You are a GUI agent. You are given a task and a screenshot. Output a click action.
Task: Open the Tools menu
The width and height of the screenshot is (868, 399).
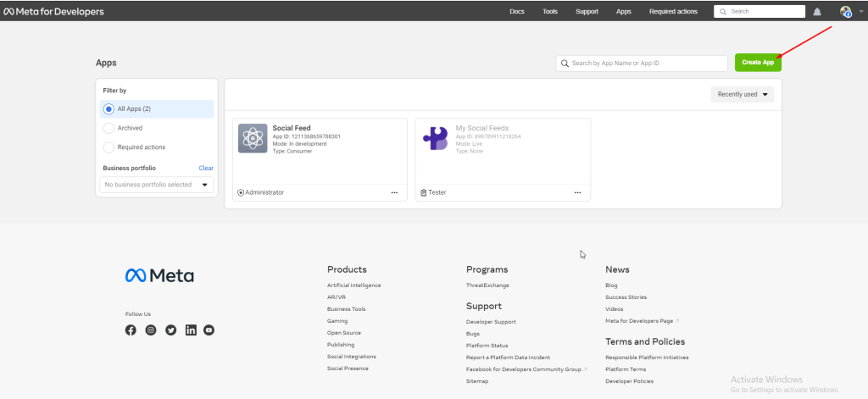coord(550,12)
